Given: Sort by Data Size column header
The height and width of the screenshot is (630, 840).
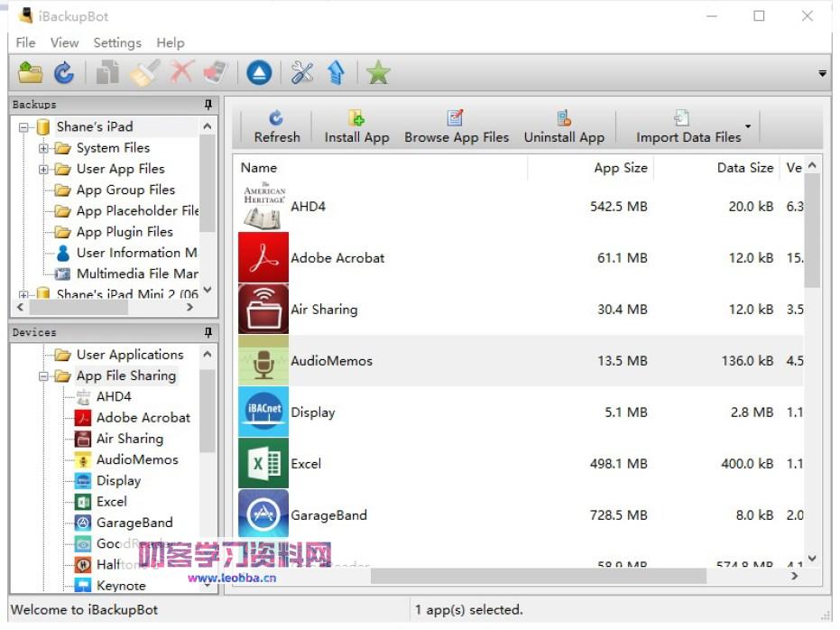Looking at the screenshot, I should click(716, 168).
